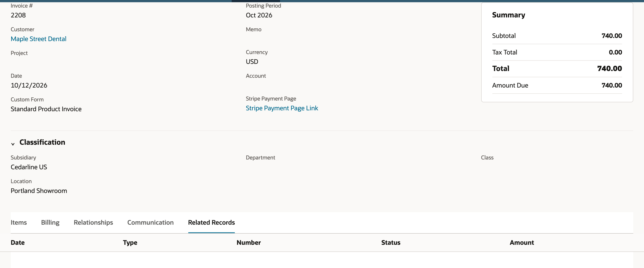Click posting period value Oct 2026
644x268 pixels.
click(x=259, y=15)
